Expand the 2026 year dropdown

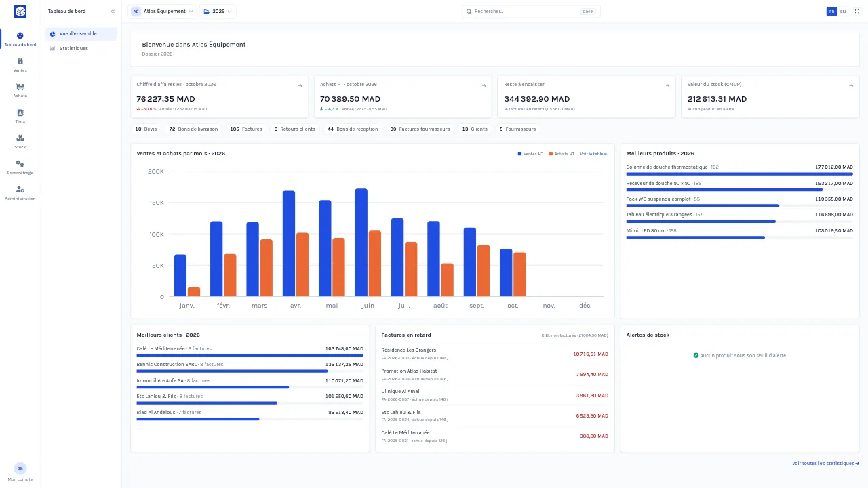218,12
